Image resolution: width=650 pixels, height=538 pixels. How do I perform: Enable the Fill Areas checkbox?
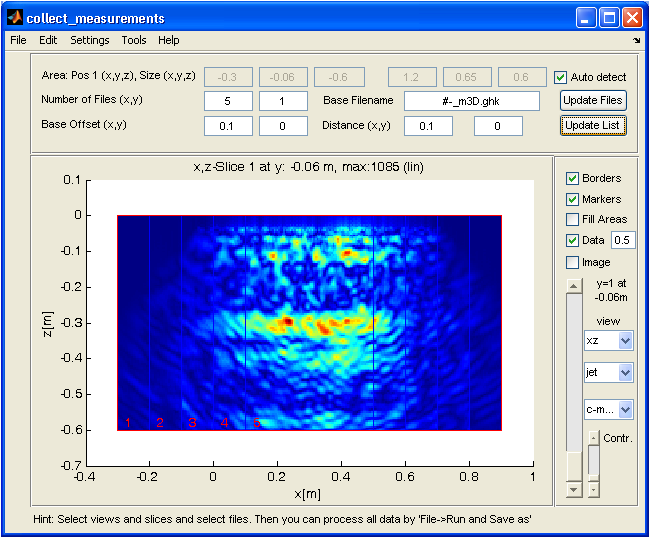[x=572, y=219]
